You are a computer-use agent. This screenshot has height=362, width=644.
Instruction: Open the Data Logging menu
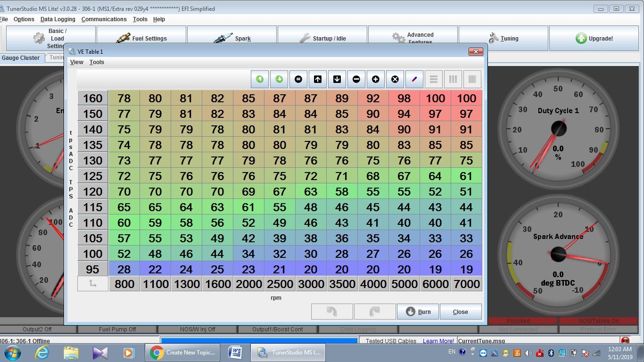58,19
